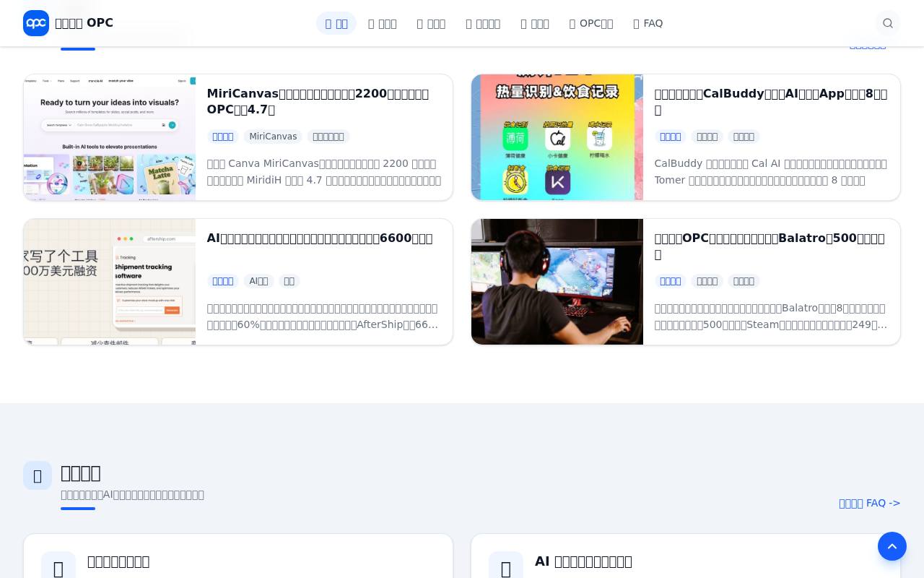Viewport: 924px width, 578px height.
Task: Click the description mentioning Cal AI and Tomer
Action: point(771,172)
